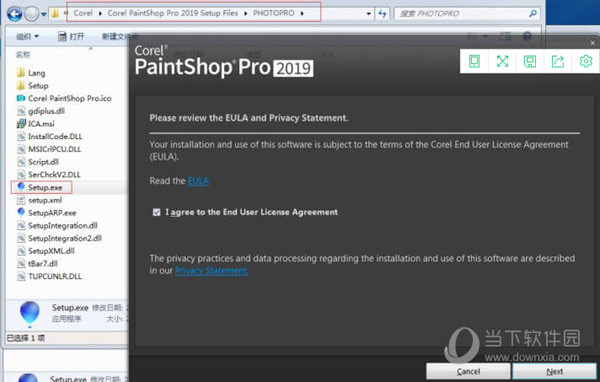Click status bar text 已选择 1 项
Viewport: 600px width, 382px height.
click(26, 338)
